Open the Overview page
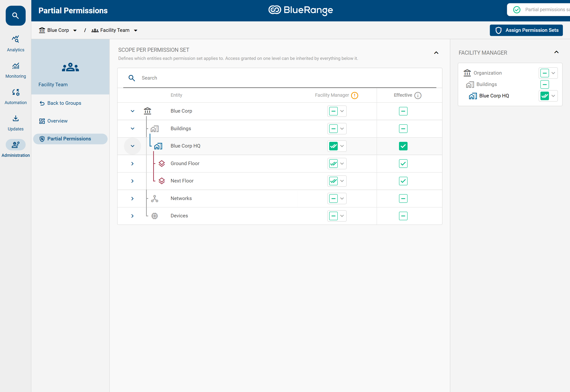Screen dimensions: 570x392 (x=53, y=121)
